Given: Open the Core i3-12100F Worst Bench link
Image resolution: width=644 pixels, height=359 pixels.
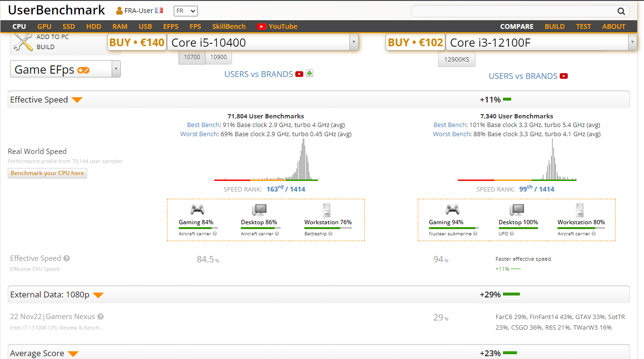Looking at the screenshot, I should 452,134.
